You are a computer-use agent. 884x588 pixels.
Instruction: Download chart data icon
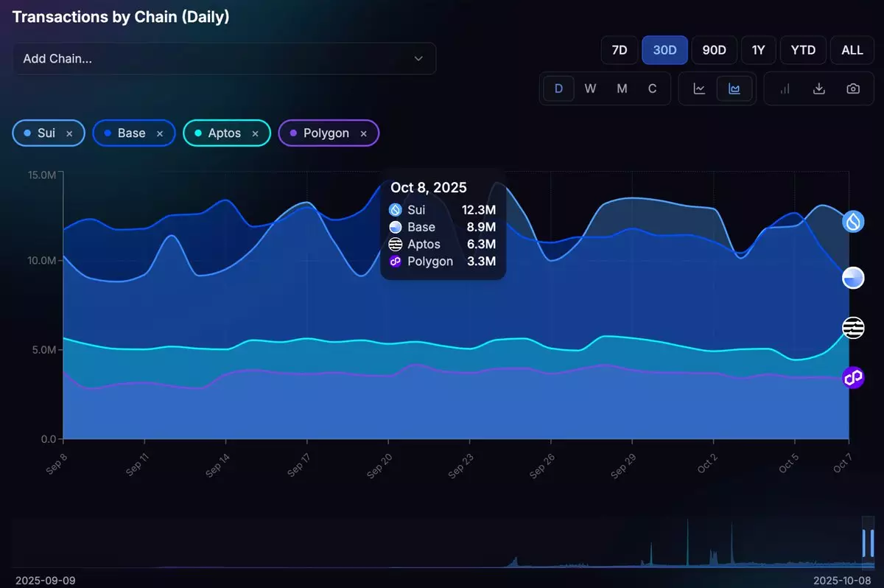[x=818, y=88]
